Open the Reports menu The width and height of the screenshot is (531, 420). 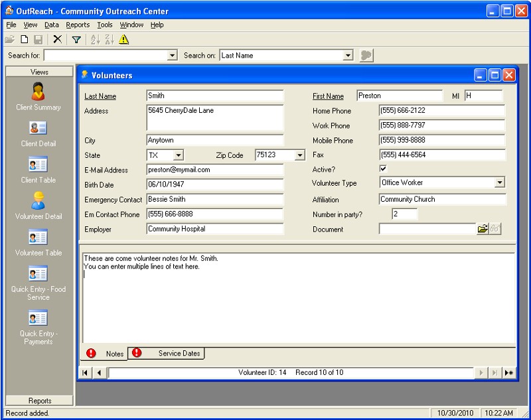78,25
